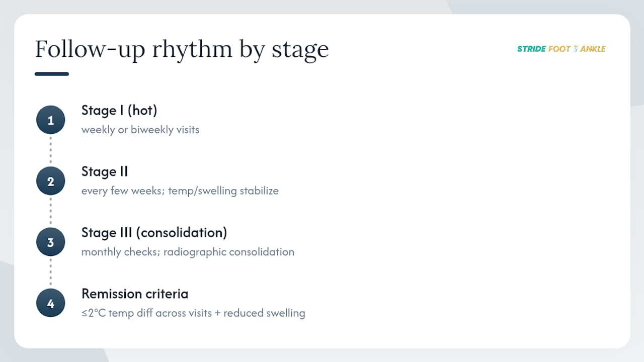Click the dotted connector between steps 2 and 3
The width and height of the screenshot is (644, 362).
(50, 212)
